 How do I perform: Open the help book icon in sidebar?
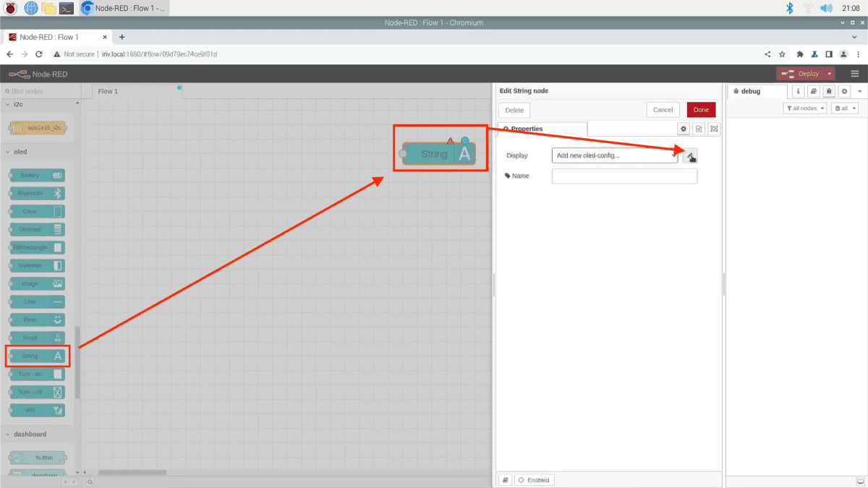pyautogui.click(x=814, y=91)
